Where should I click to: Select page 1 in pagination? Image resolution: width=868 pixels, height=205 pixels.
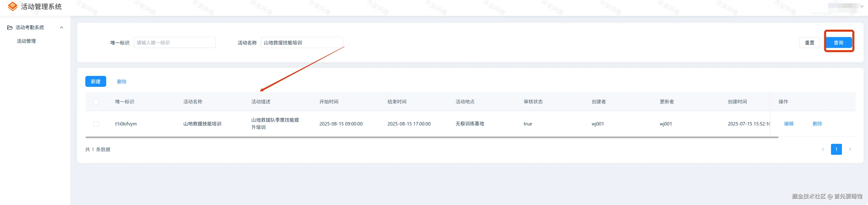click(x=836, y=149)
